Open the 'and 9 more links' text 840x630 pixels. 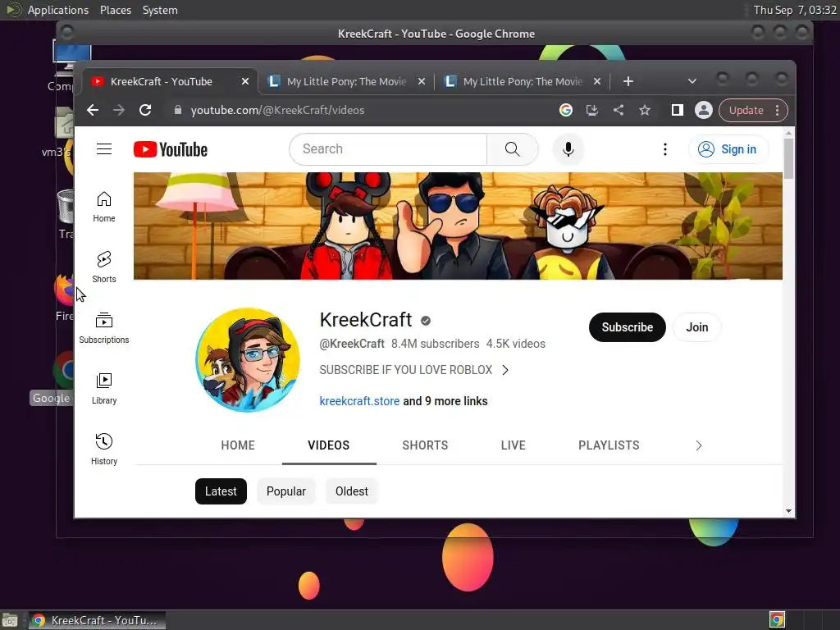445,401
